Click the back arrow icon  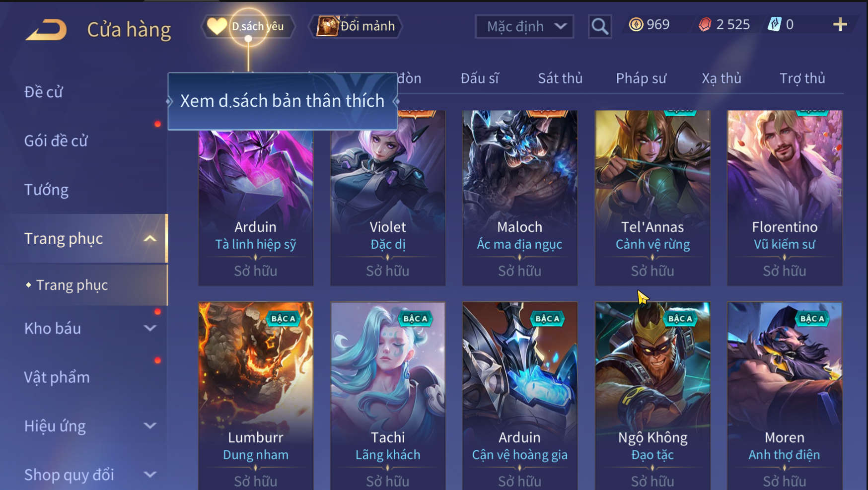pos(46,30)
